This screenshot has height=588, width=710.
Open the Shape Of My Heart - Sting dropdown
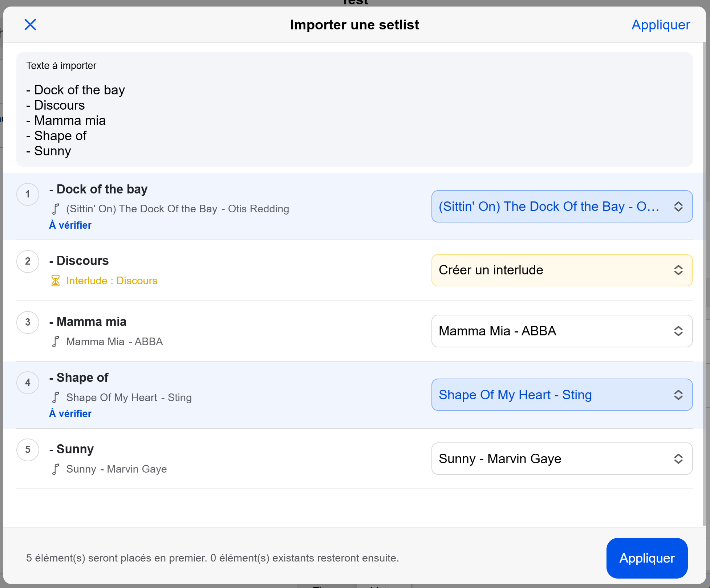pyautogui.click(x=562, y=395)
